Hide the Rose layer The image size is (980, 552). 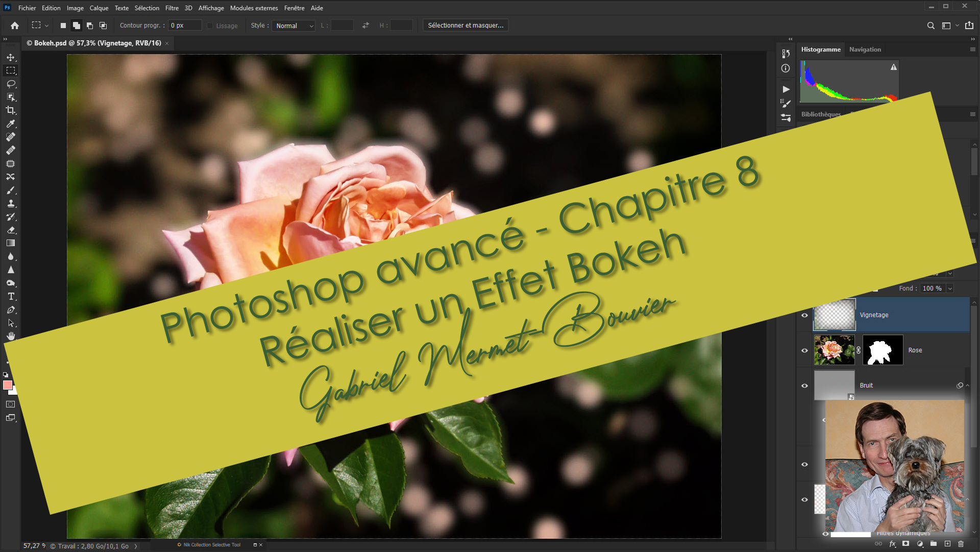tap(804, 350)
